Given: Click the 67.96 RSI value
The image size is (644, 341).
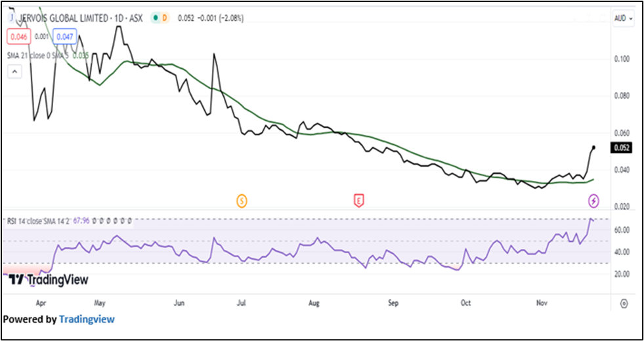Looking at the screenshot, I should (x=81, y=221).
